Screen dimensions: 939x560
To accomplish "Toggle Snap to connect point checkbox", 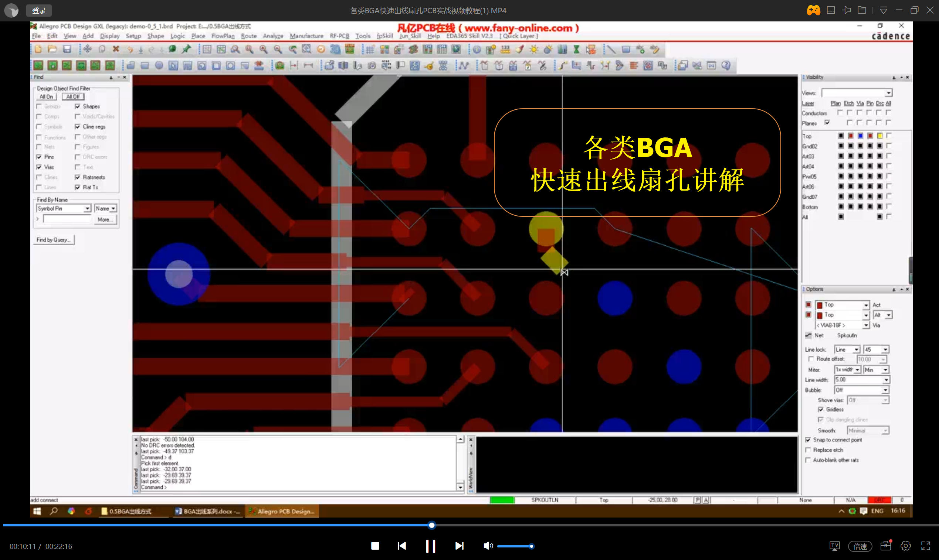I will (x=808, y=440).
